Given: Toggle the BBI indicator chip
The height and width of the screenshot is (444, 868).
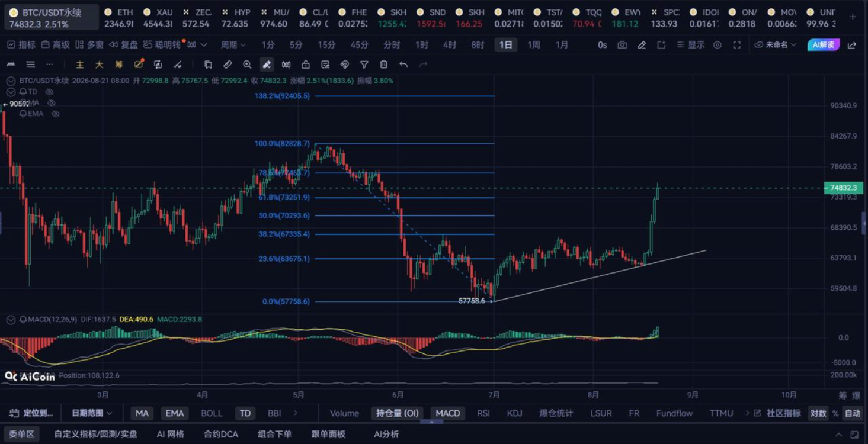Looking at the screenshot, I should 274,413.
